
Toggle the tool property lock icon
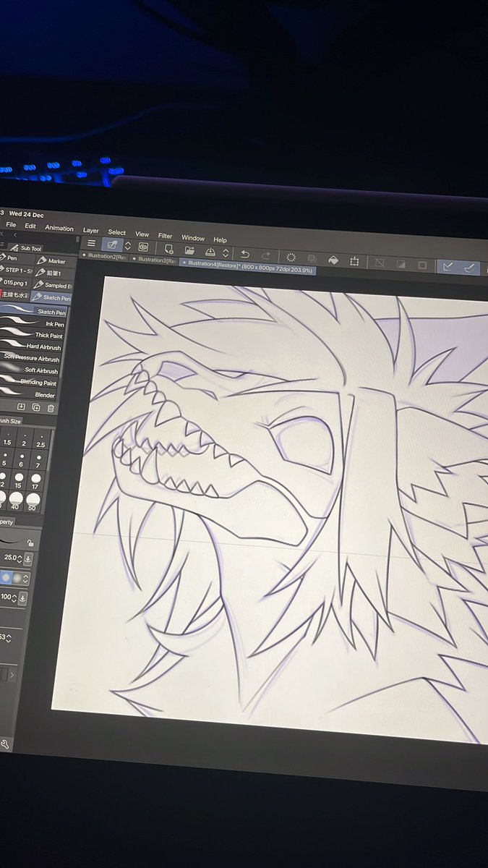[x=30, y=542]
